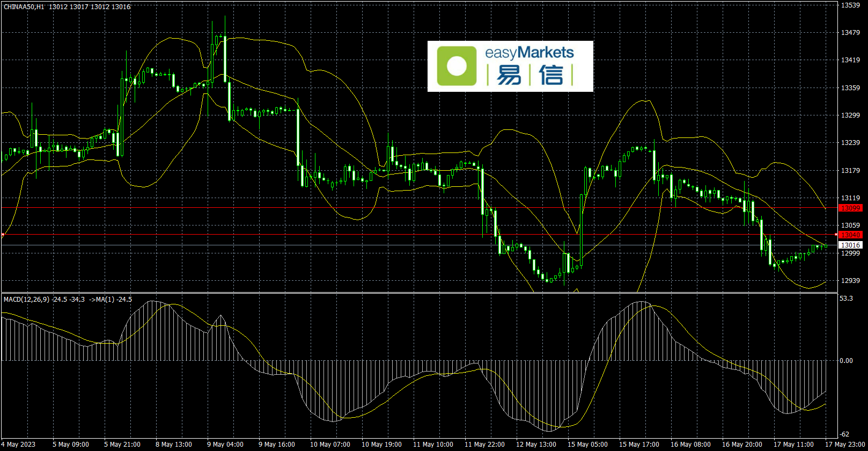Click the 12939 price axis label

point(850,281)
